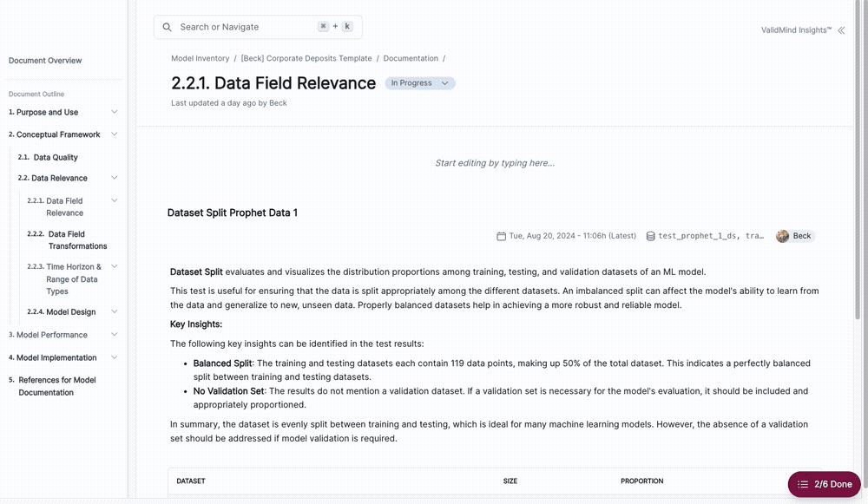Expand the Model Performance outline section

coord(114,334)
